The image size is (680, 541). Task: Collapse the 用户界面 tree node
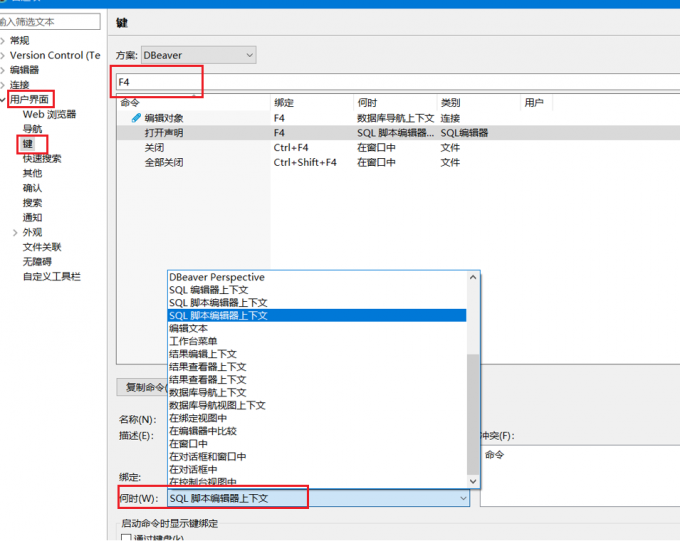coord(3,100)
